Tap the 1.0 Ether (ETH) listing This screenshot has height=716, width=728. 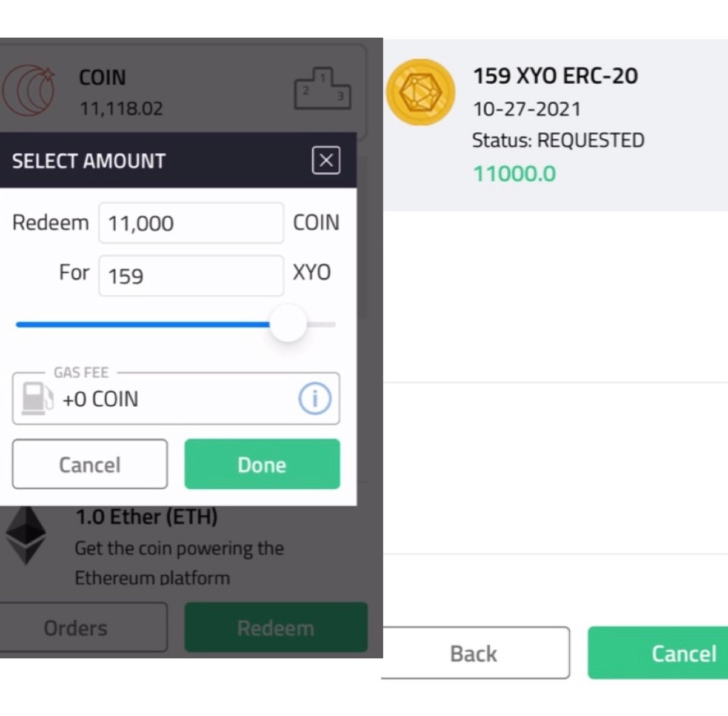click(x=146, y=517)
